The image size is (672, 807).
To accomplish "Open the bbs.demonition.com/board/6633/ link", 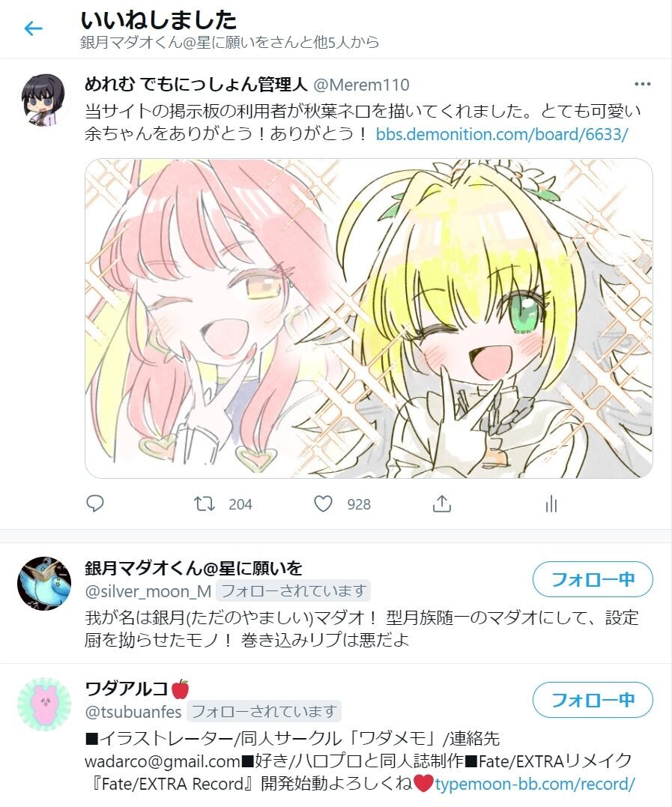I will (502, 134).
